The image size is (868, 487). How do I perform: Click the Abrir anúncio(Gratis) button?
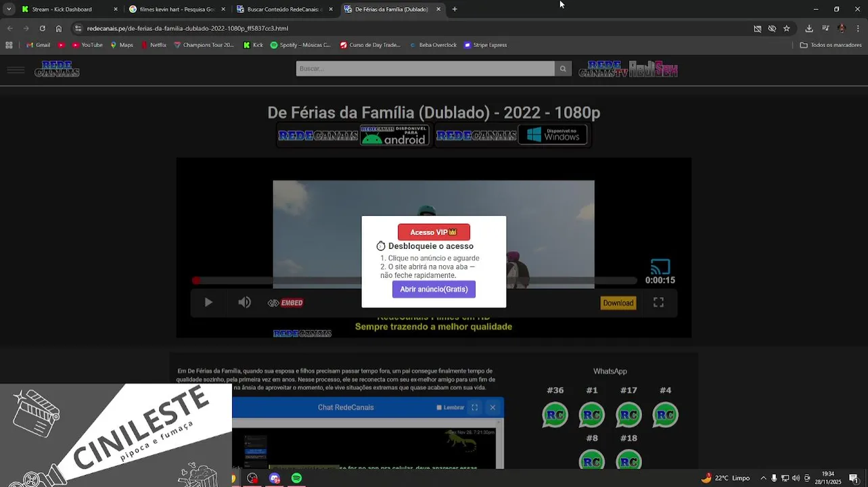pos(434,289)
